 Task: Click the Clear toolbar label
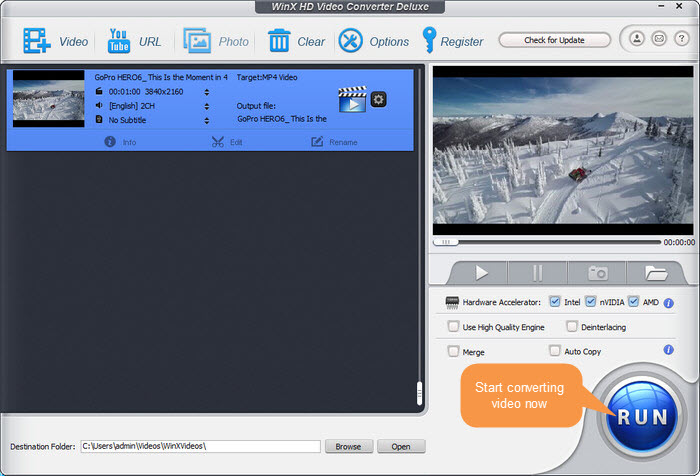(x=311, y=42)
